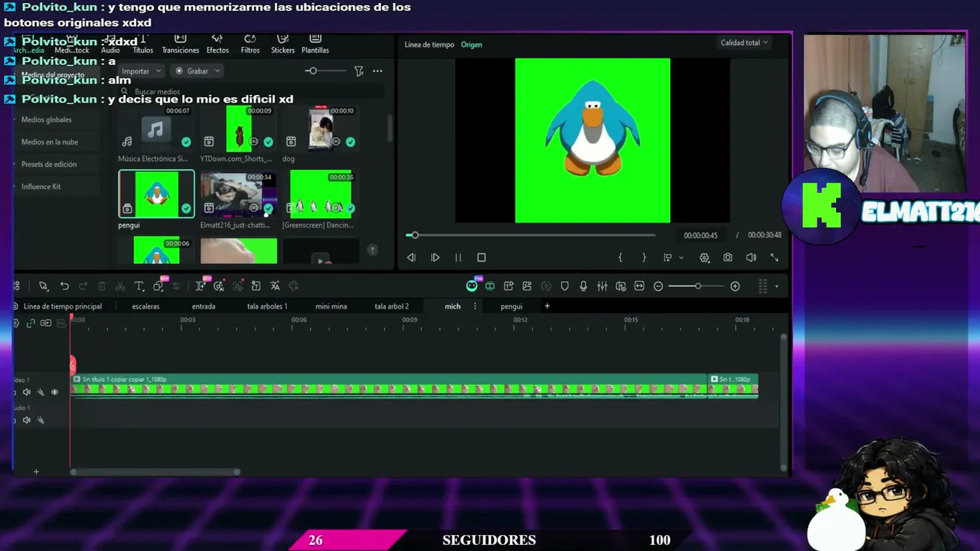This screenshot has height=551, width=980.
Task: Select Medios en la nube in sidebar
Action: [50, 142]
